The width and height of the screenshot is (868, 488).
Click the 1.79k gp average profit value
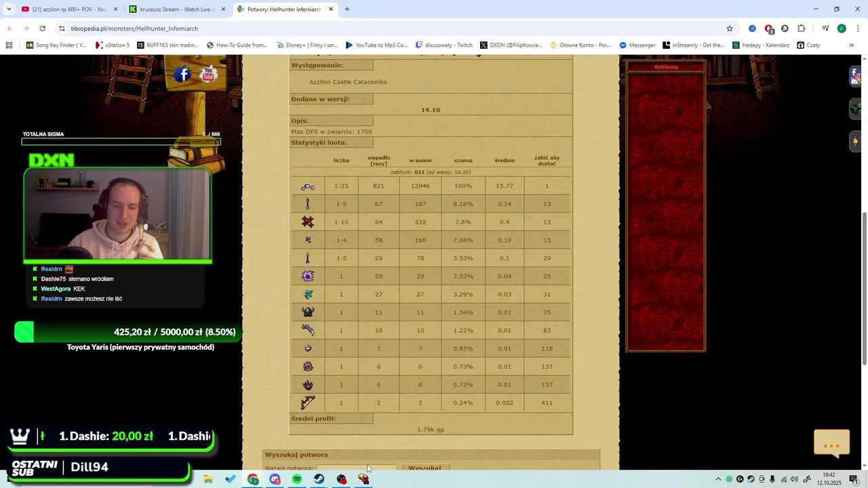431,430
